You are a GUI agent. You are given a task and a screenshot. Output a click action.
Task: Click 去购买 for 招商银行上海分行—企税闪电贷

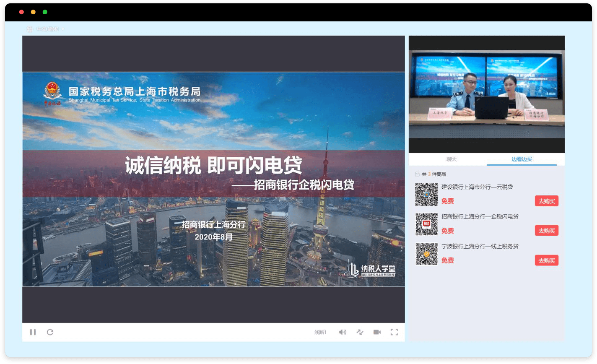point(546,231)
